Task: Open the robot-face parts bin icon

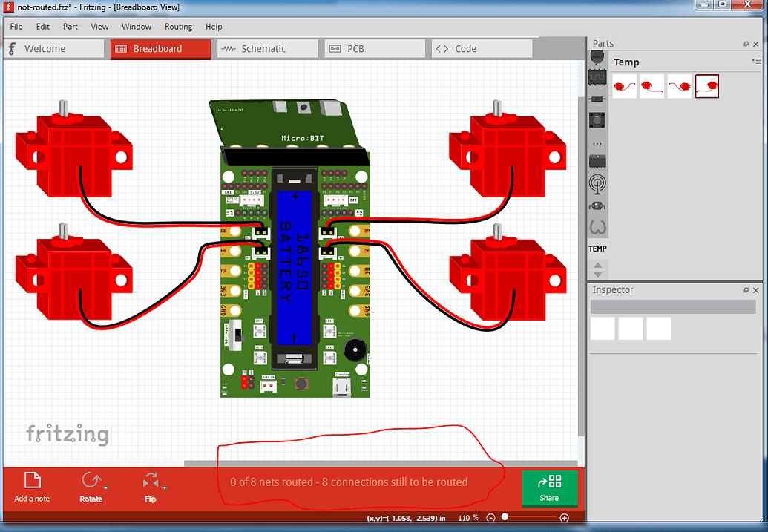Action: pos(597,205)
